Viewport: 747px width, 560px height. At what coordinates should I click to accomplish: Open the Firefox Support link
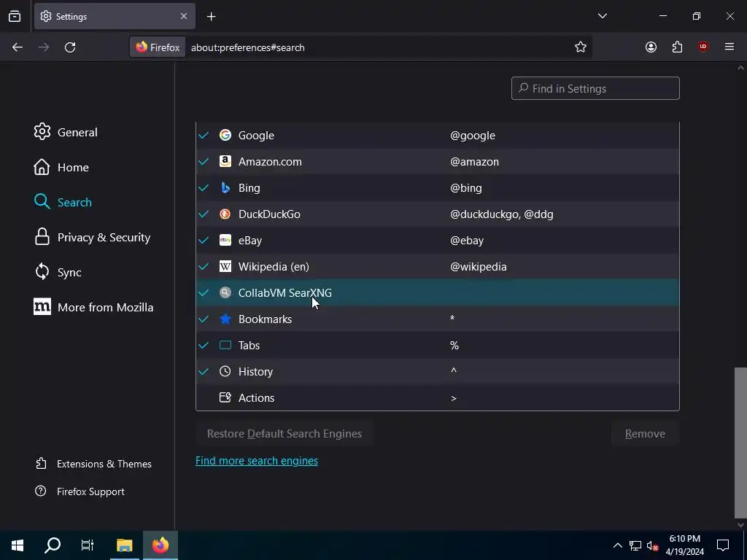[80, 491]
